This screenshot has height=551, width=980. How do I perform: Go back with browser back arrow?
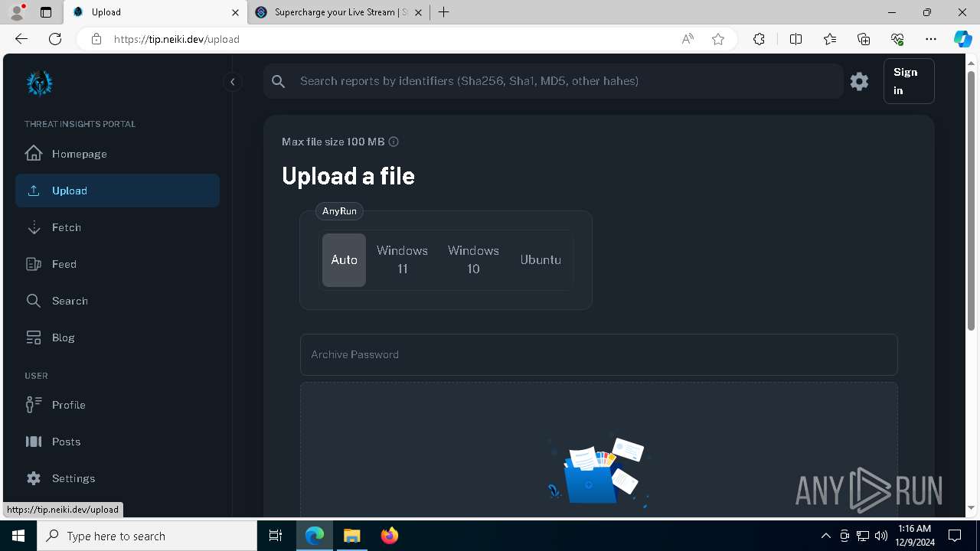coord(21,39)
